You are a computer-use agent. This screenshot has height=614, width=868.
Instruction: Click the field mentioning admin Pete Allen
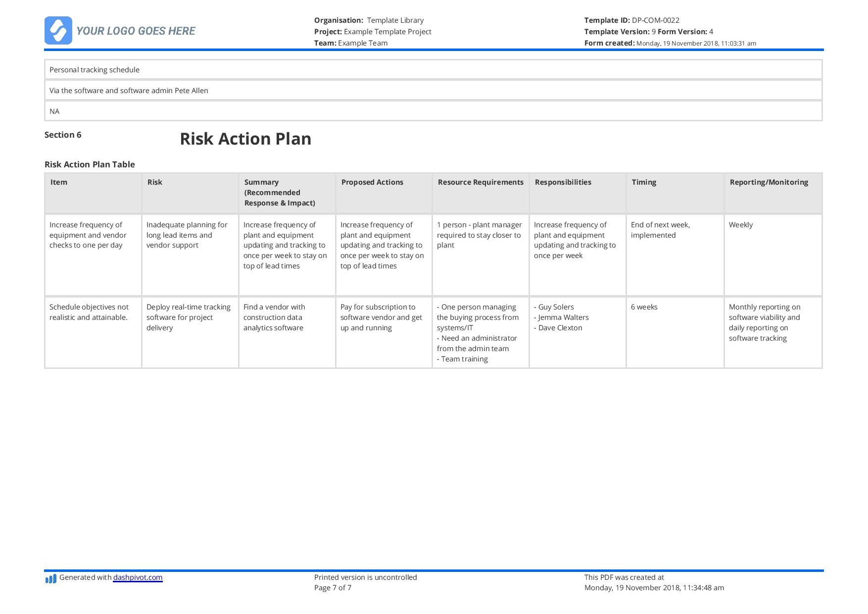pyautogui.click(x=433, y=91)
